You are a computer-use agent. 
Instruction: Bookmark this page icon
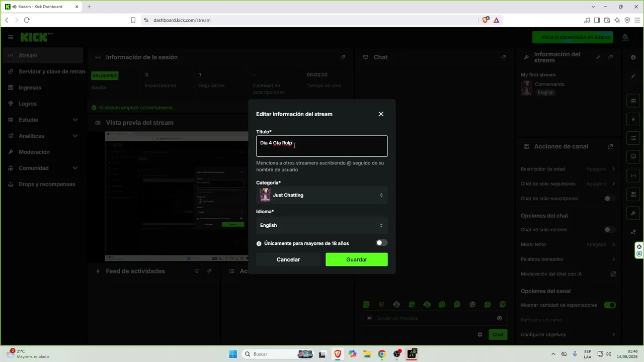[x=133, y=20]
